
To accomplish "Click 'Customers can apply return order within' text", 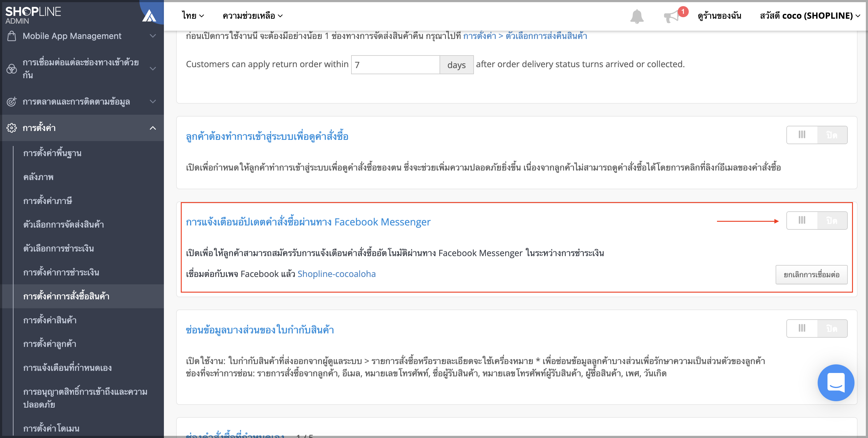I will [x=267, y=64].
